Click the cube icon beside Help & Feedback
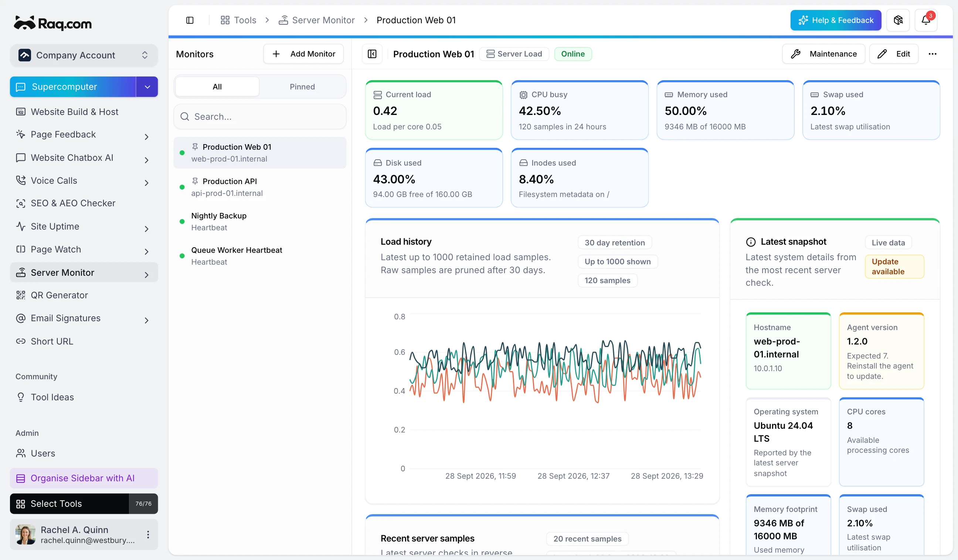Viewport: 958px width, 560px height. coord(898,20)
